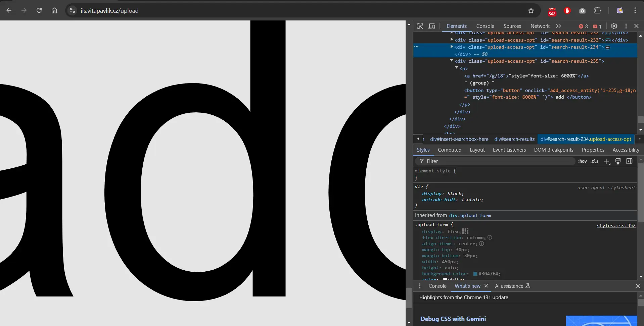This screenshot has height=326, width=644.
Task: Toggle device toolbar emulation icon
Action: 432,26
